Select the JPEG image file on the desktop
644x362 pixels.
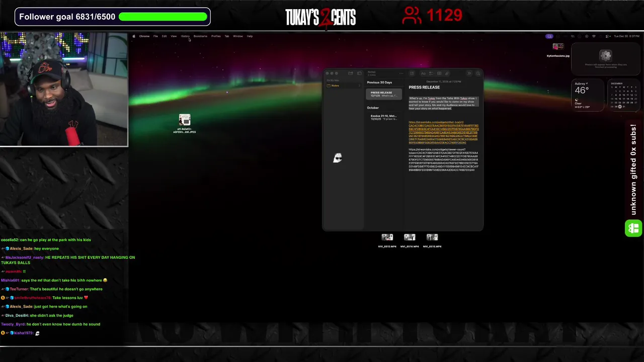(185, 124)
